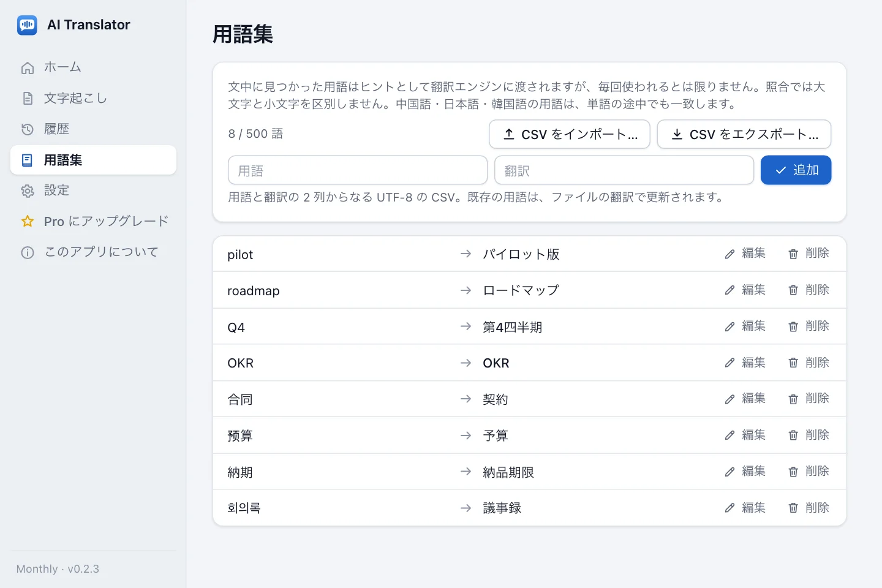Click the translation ロードマップ
This screenshot has height=588, width=882.
click(521, 290)
